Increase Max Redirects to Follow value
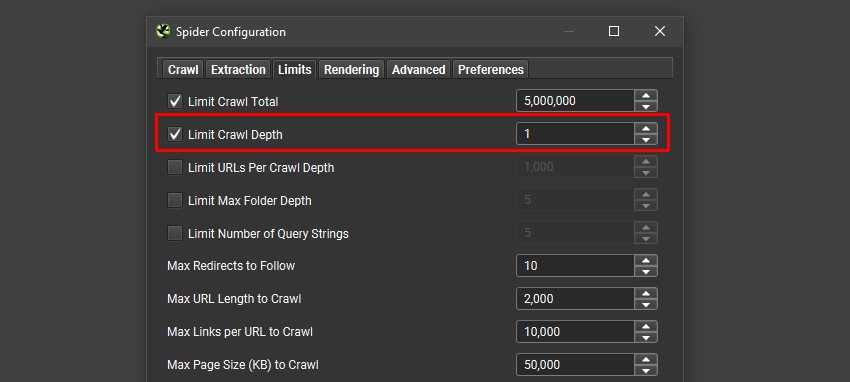The height and width of the screenshot is (382, 850). (646, 260)
